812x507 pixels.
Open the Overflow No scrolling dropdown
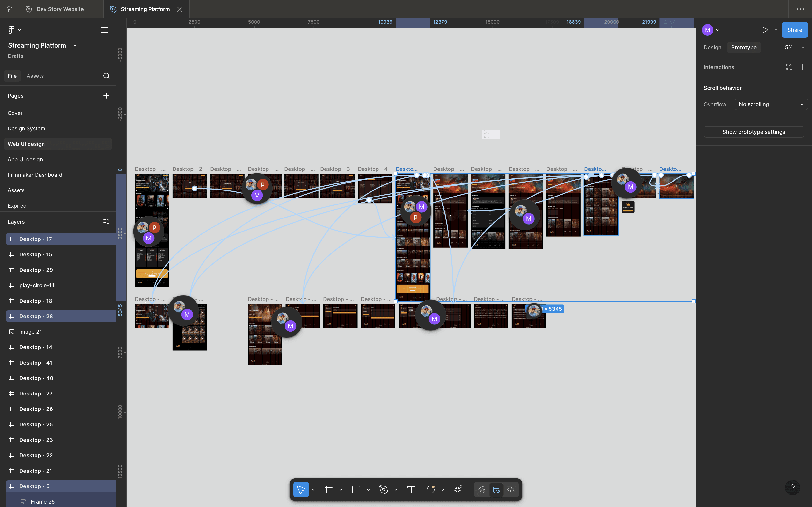tap(771, 104)
